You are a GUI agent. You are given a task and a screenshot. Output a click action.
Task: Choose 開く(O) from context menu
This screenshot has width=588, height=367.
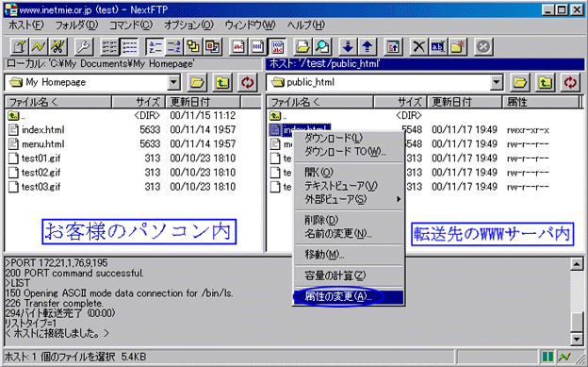pos(349,172)
